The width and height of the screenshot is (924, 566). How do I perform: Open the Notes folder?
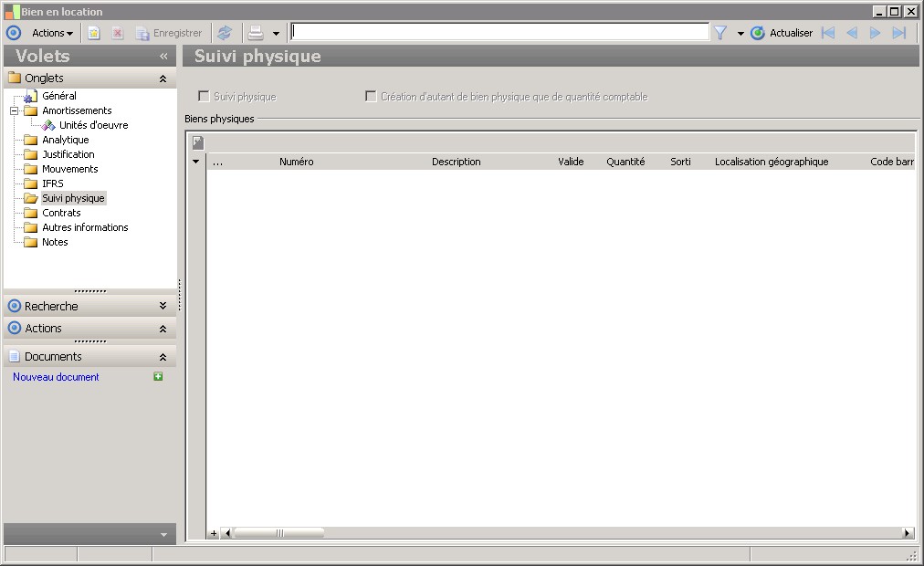tap(55, 242)
